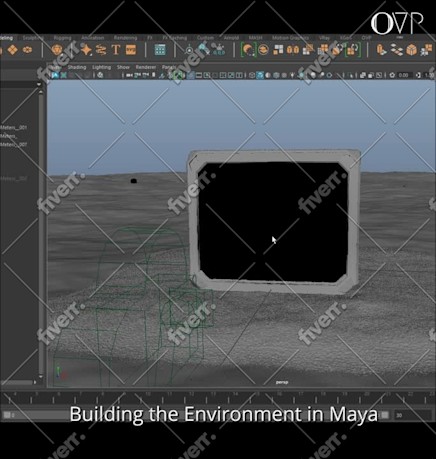Create polygon Type with the T icon
Image resolution: width=436 pixels, height=459 pixels.
(116, 50)
